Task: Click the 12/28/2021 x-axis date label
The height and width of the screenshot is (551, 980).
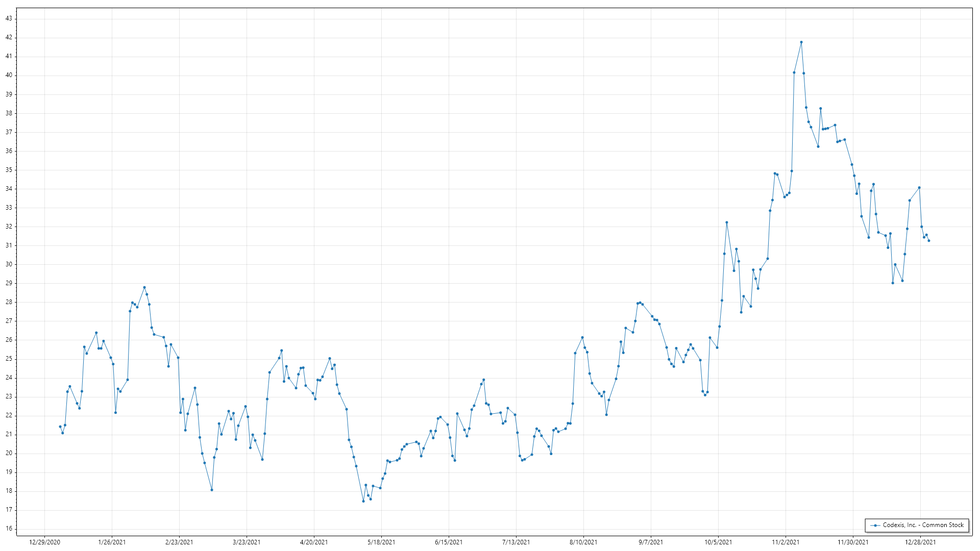Action: point(920,542)
